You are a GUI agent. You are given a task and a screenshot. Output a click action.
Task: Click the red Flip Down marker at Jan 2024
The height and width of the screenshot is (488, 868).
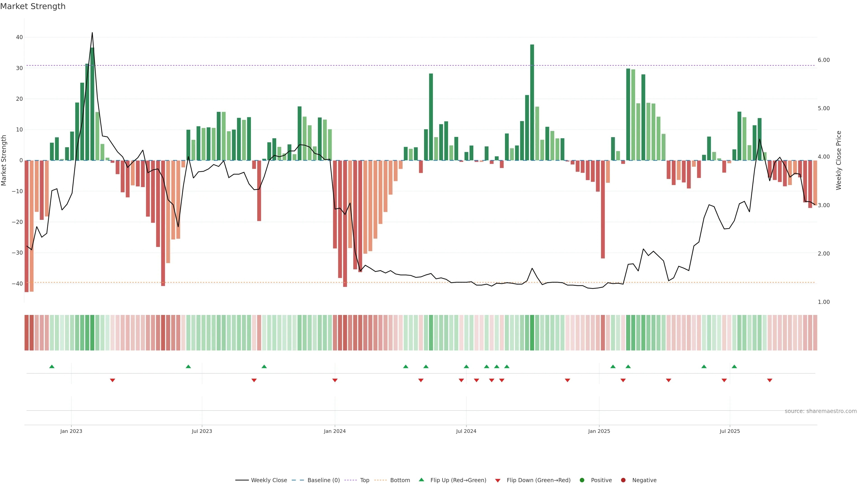point(335,380)
